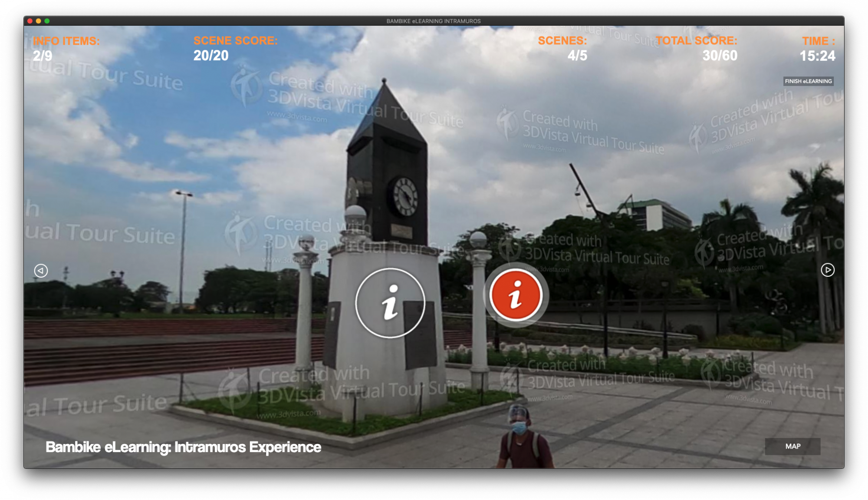
Task: Click the BAMBIKE eLEARNING INTRAMUROS window title
Action: [434, 21]
